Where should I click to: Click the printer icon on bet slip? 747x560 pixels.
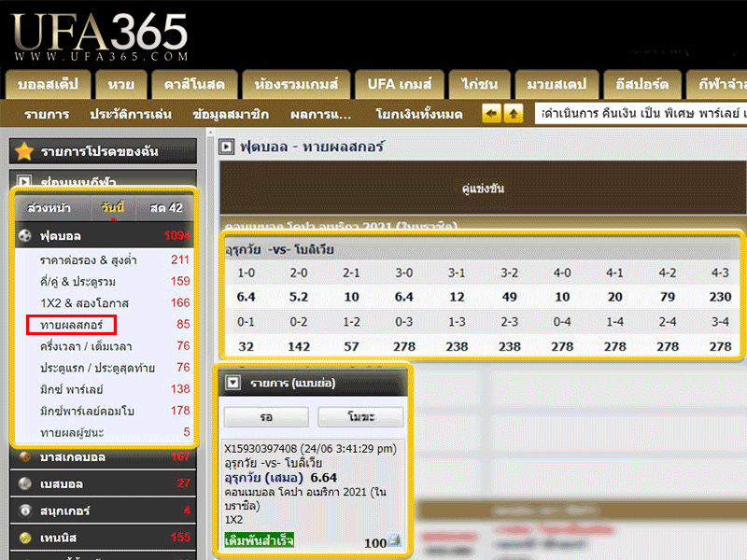[x=394, y=540]
